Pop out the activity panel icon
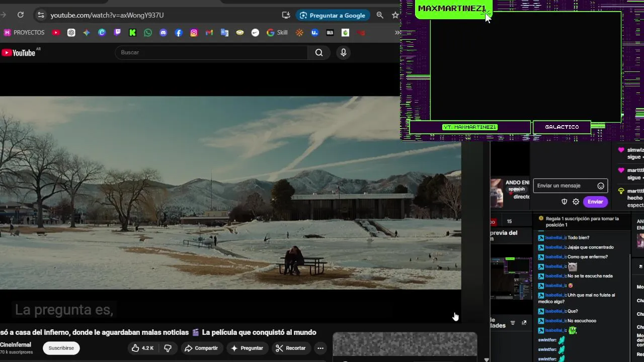 524,323
